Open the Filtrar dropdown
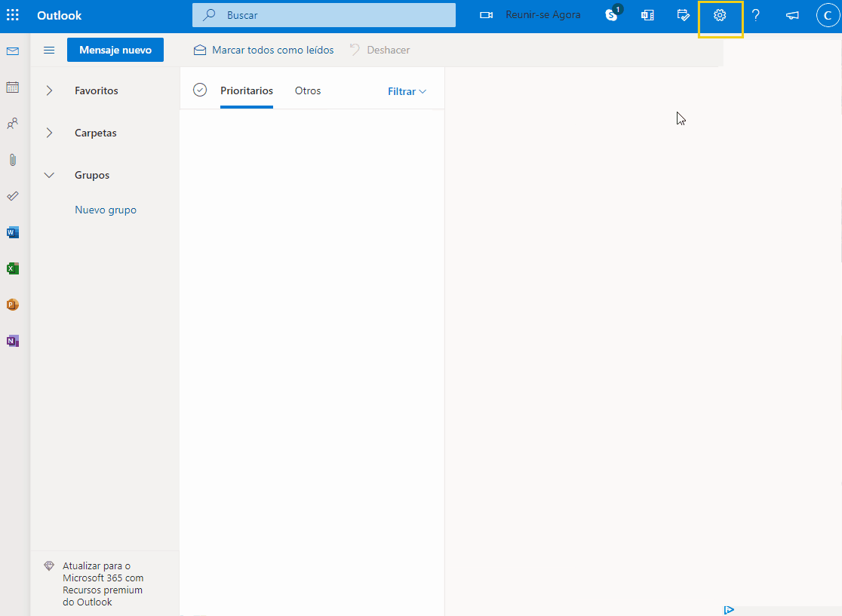 point(407,91)
